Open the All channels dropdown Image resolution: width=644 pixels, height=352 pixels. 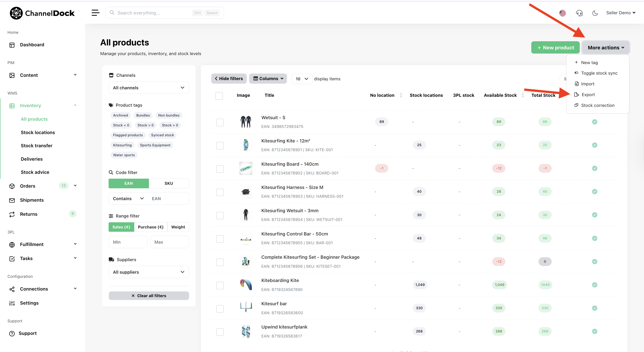point(149,88)
